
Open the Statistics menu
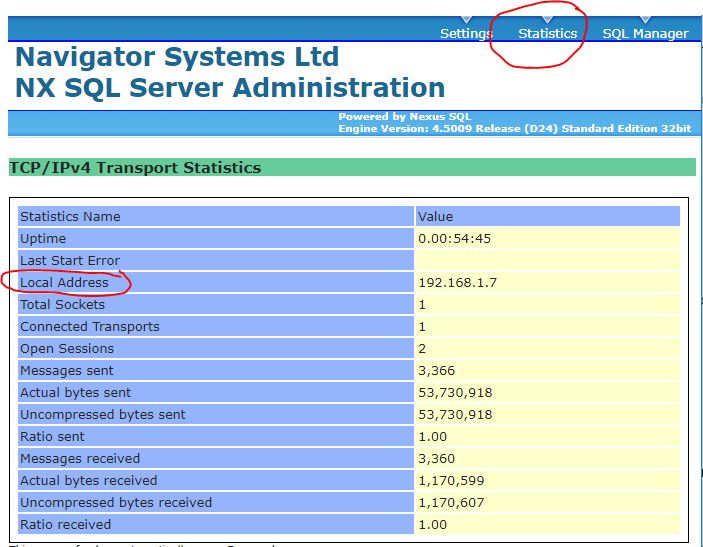pos(547,34)
